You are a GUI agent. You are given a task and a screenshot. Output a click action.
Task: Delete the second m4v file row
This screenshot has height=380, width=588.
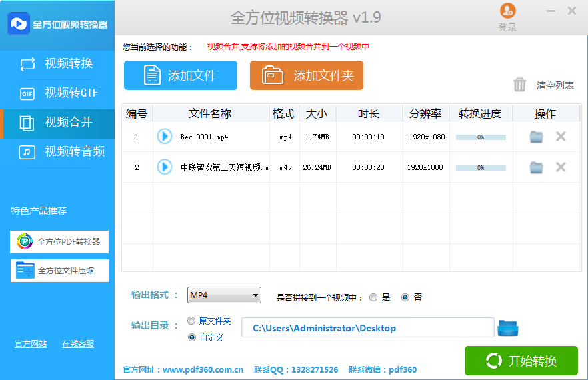click(x=561, y=167)
